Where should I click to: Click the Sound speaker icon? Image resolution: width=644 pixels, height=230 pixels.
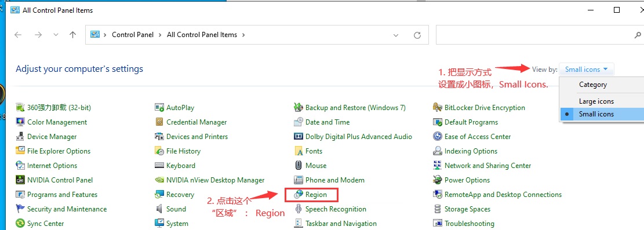[159, 209]
